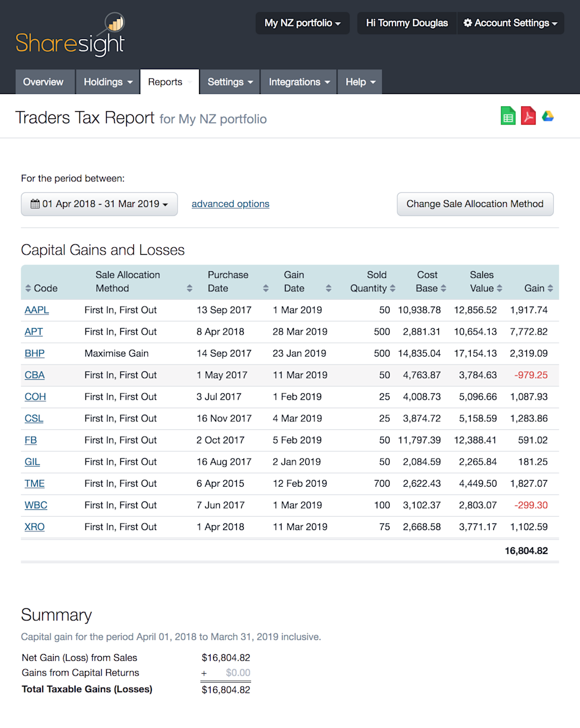This screenshot has height=728, width=580.
Task: Export report to Google Sheets spreadsheet icon
Action: (x=508, y=116)
